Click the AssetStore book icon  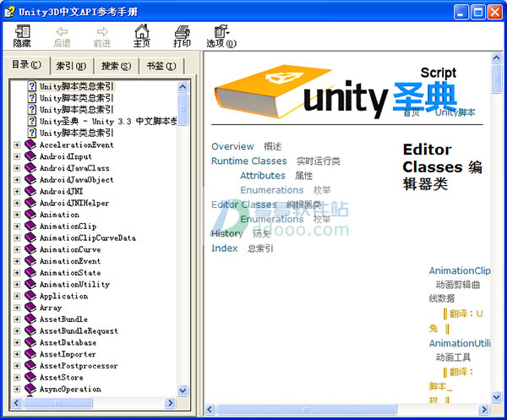coord(30,377)
